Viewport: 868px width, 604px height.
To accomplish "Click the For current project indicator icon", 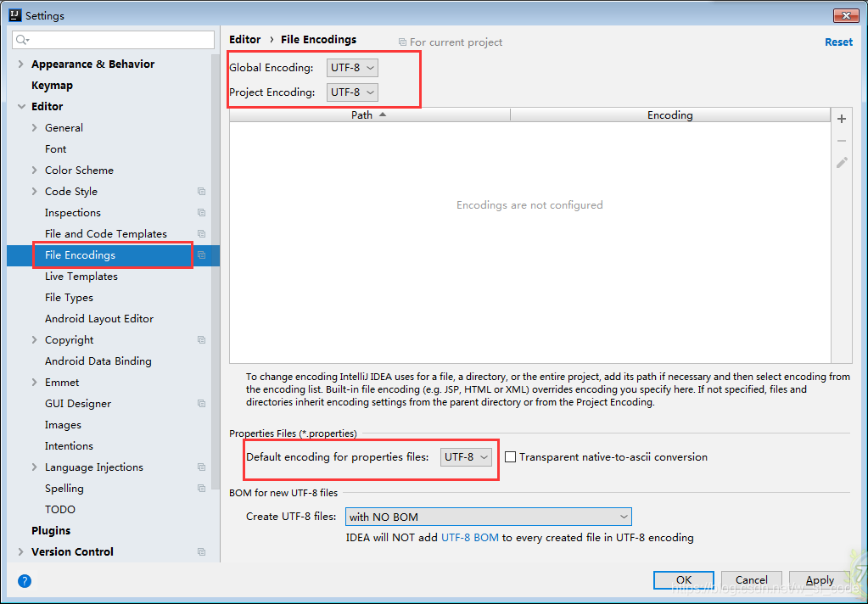I will (x=402, y=42).
